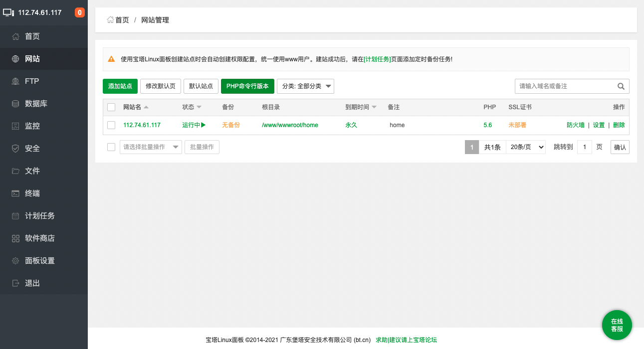Open 软件商店 in the sidebar menu
Viewport: 644px width, 349px height.
click(x=44, y=238)
